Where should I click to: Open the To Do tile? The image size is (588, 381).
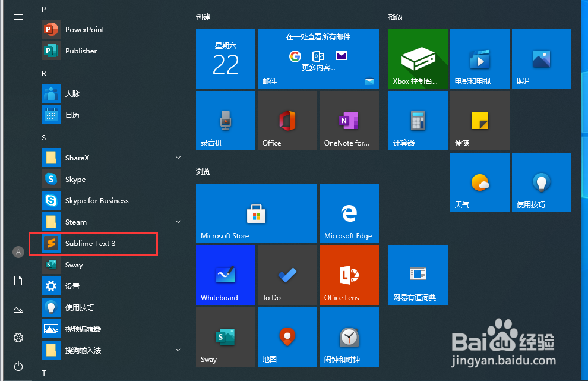click(287, 275)
